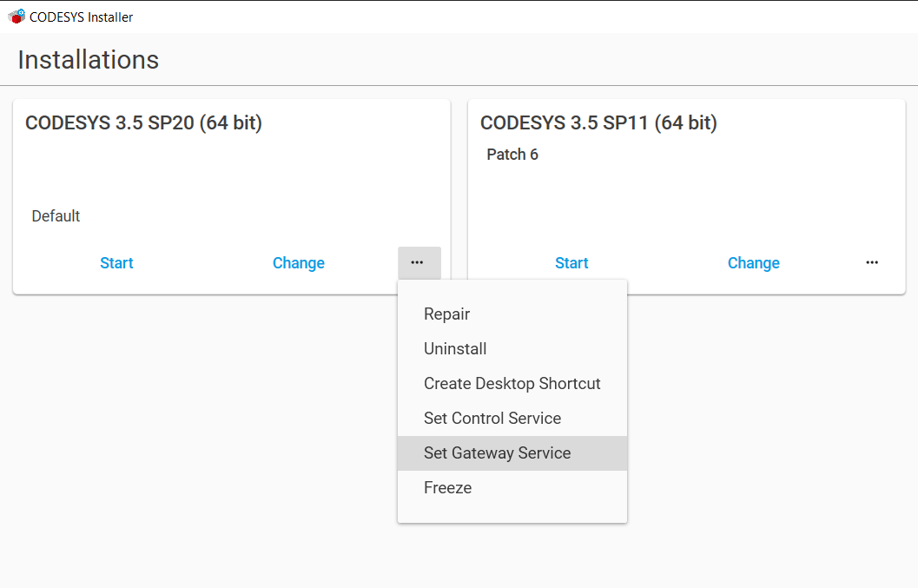The width and height of the screenshot is (918, 588).
Task: Click Change on CODESYS 3.5 SP20
Action: pos(298,262)
